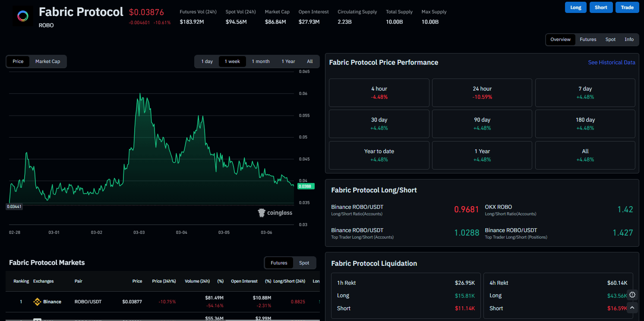Viewport: 644px width, 321px height.
Task: Open the See Historical Data link
Action: pos(612,63)
